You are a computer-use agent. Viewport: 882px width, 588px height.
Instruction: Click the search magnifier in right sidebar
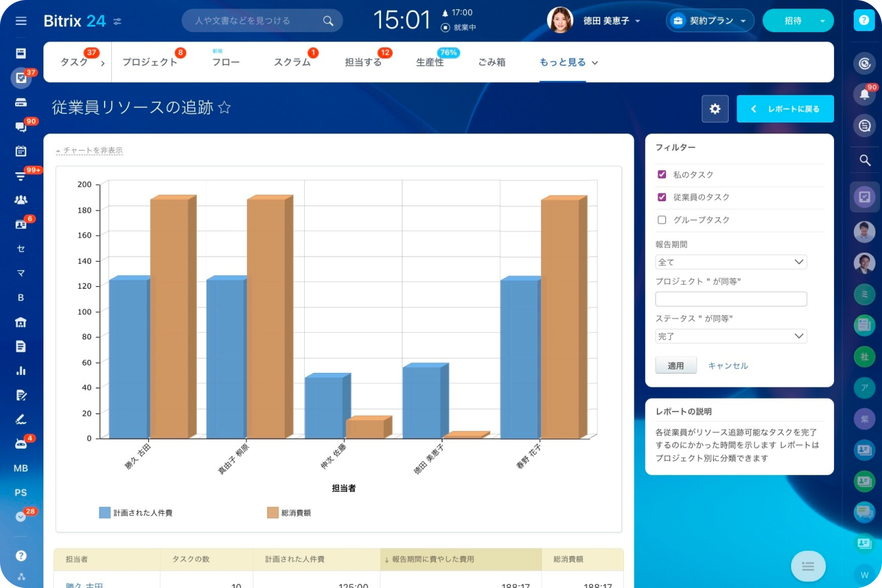pos(865,160)
